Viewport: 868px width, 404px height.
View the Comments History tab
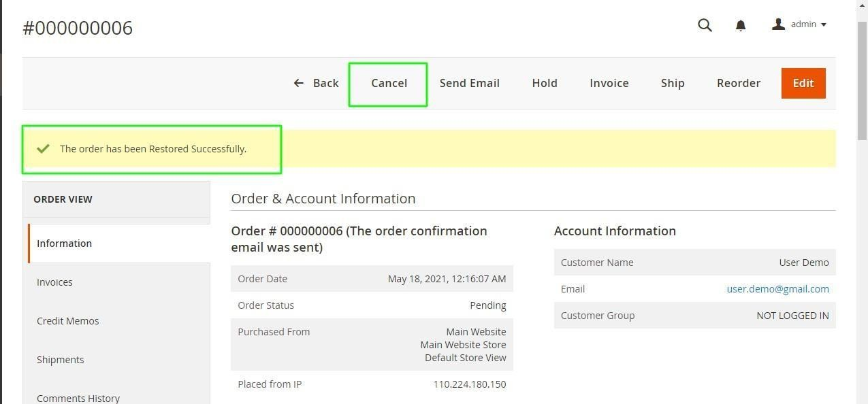pos(78,398)
